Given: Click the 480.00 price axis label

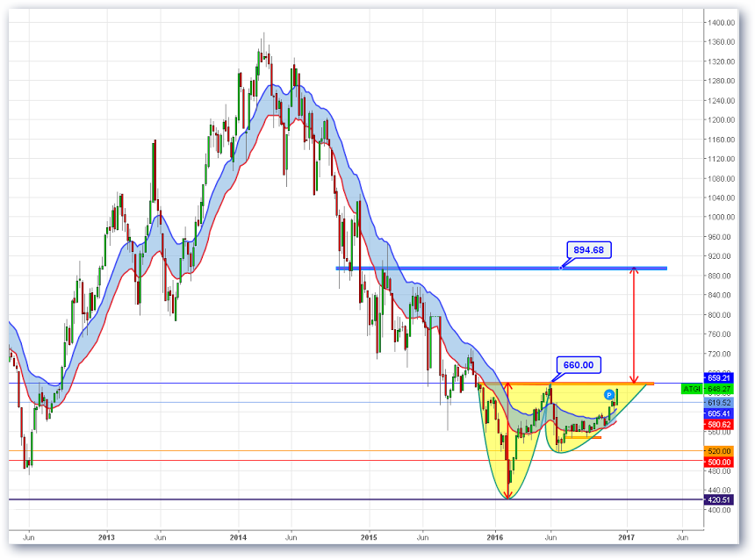Looking at the screenshot, I should (721, 471).
